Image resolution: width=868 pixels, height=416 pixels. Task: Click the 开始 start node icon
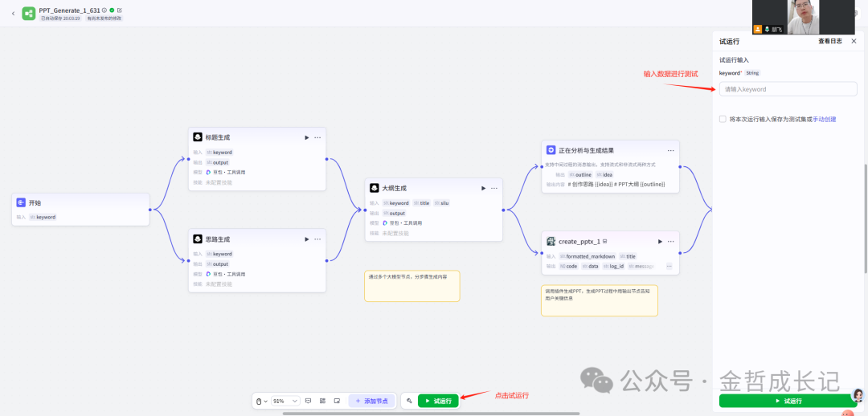click(x=21, y=202)
